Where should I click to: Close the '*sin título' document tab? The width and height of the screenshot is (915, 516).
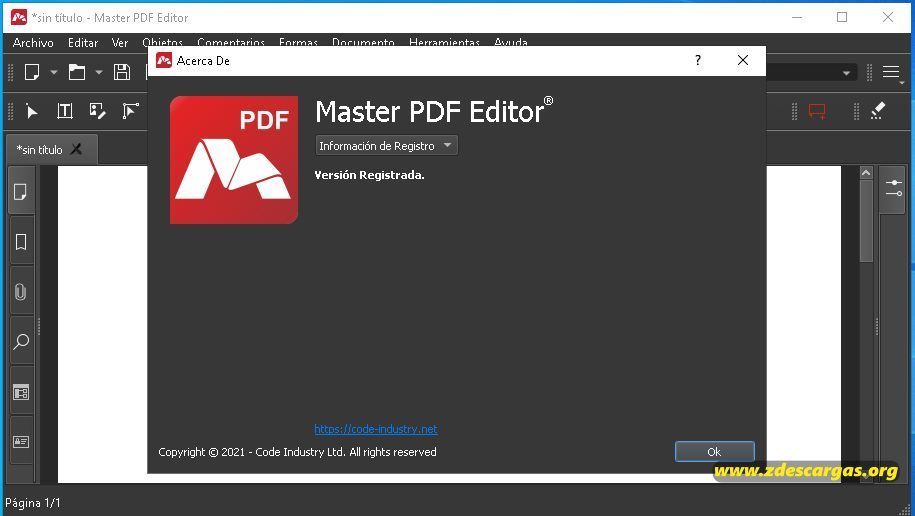[x=76, y=149]
